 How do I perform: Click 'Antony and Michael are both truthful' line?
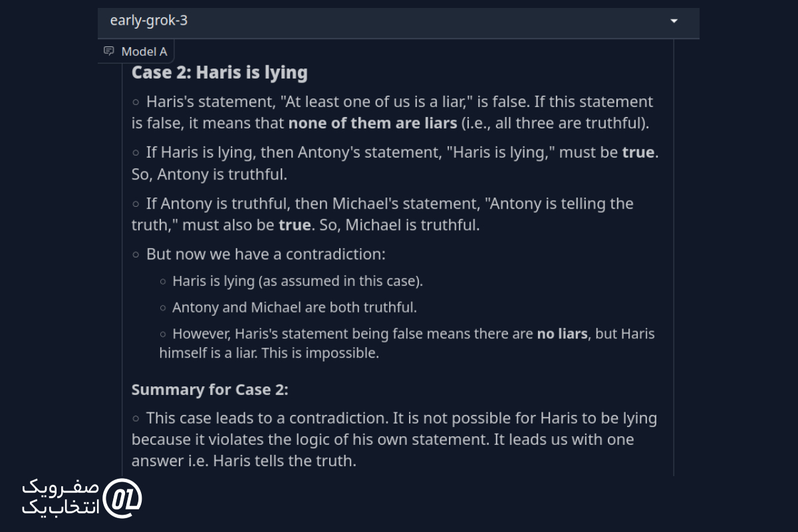[295, 308]
